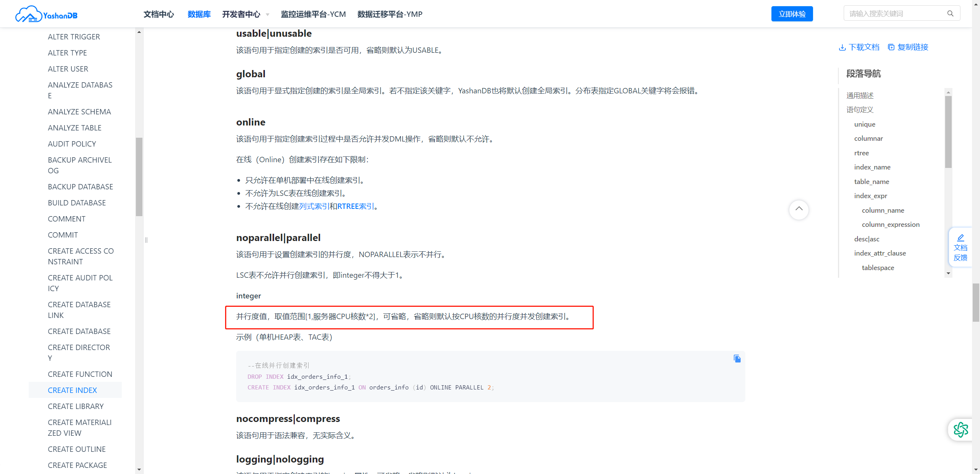
Task: Open the 文档中心 menu item
Action: tap(158, 15)
